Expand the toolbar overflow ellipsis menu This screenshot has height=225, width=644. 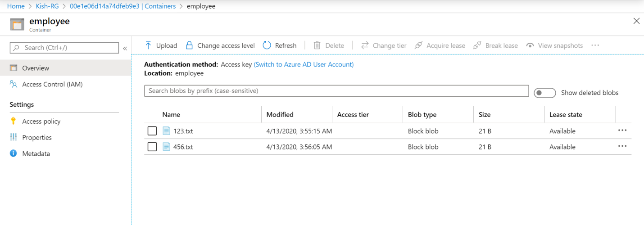coord(595,45)
